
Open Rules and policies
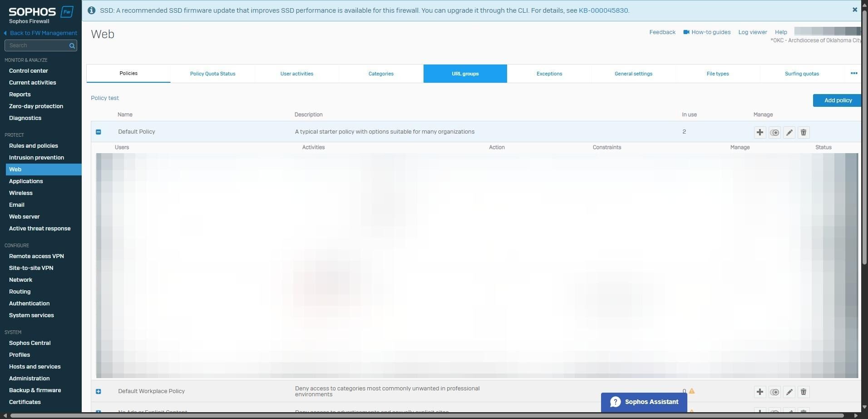click(x=34, y=146)
